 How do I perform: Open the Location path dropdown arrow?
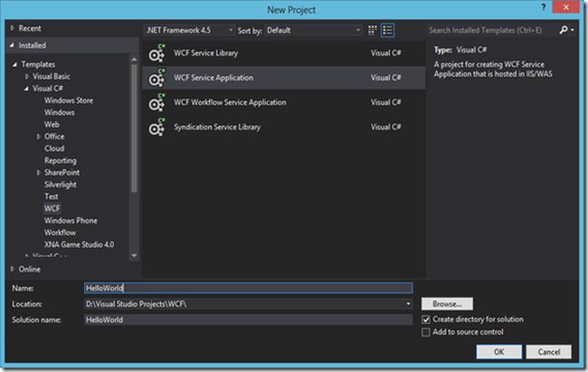pos(408,304)
